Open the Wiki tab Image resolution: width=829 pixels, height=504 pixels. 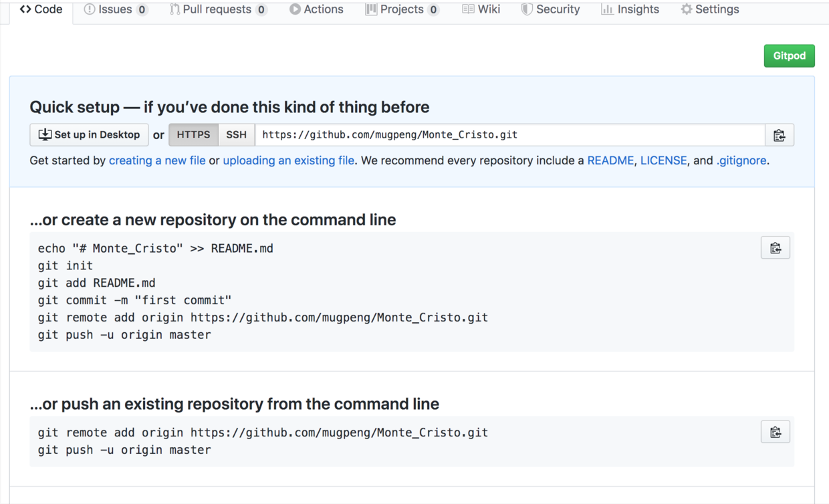(481, 9)
